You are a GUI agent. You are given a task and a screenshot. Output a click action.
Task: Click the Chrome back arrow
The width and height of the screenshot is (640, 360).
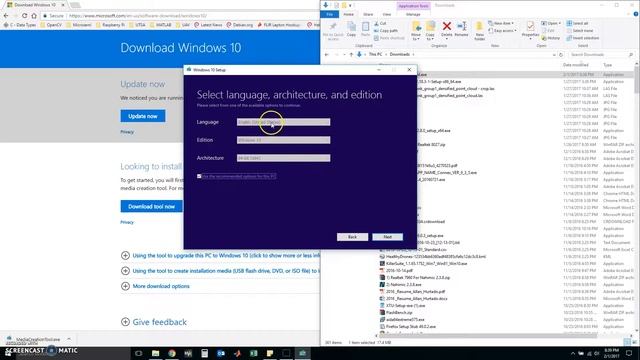click(6, 16)
